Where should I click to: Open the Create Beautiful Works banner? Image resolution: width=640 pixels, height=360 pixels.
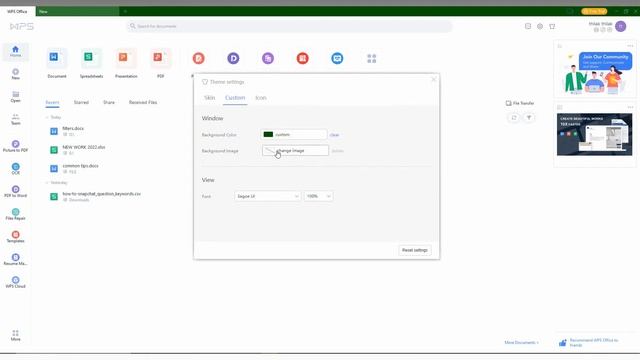click(594, 134)
